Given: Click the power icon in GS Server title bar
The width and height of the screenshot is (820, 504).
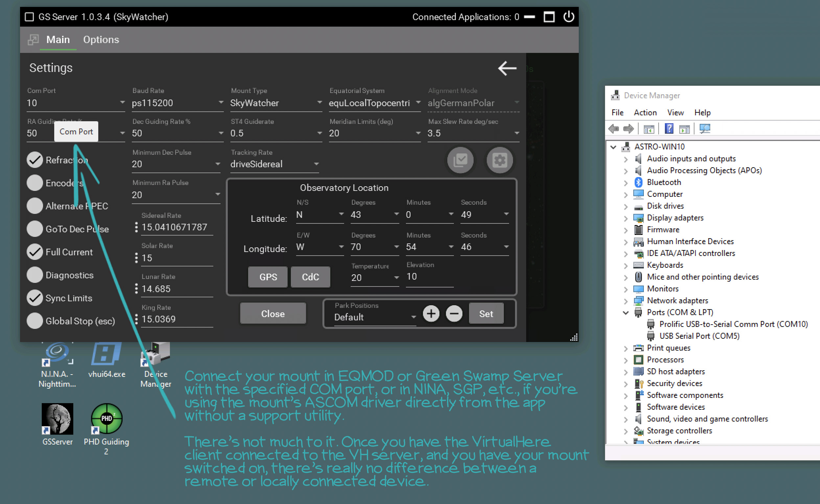Looking at the screenshot, I should pos(569,17).
